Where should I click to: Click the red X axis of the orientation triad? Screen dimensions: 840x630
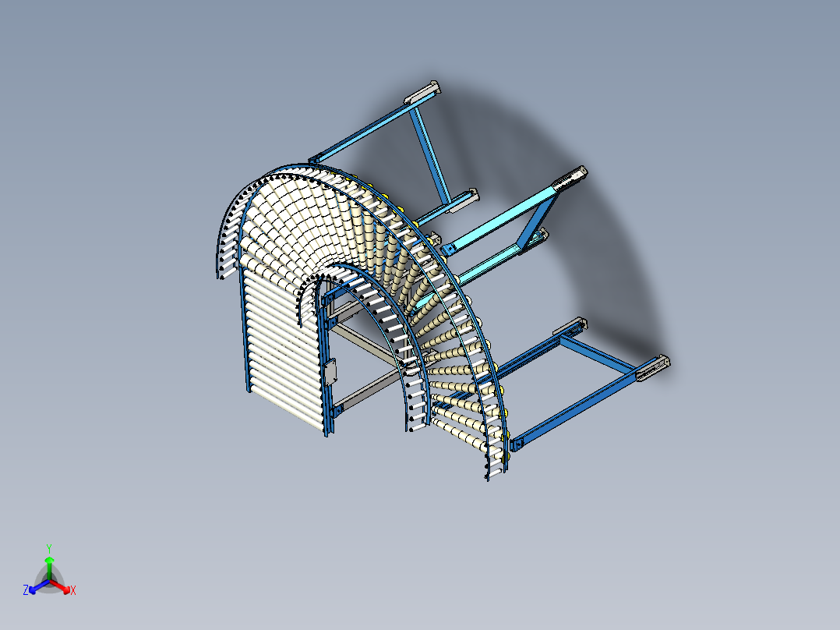62,587
